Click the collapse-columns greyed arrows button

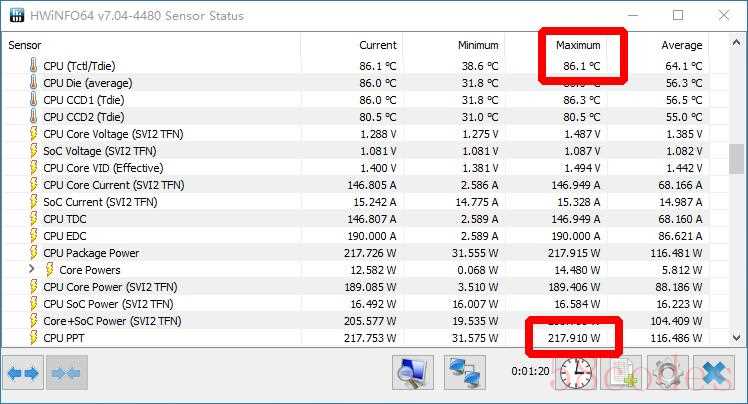pyautogui.click(x=67, y=373)
